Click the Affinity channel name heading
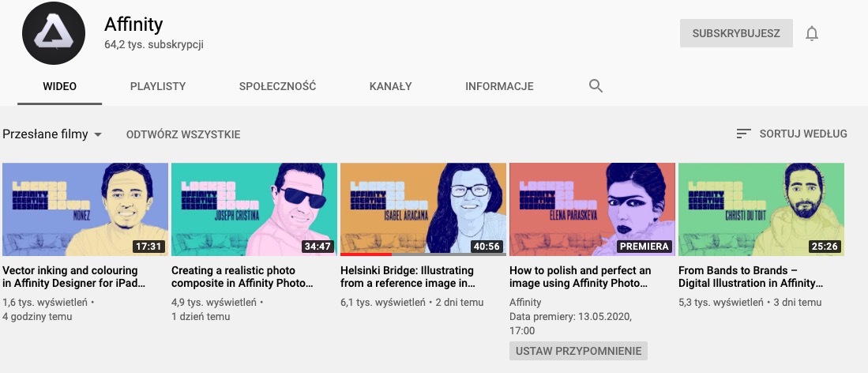The image size is (868, 373). click(133, 24)
